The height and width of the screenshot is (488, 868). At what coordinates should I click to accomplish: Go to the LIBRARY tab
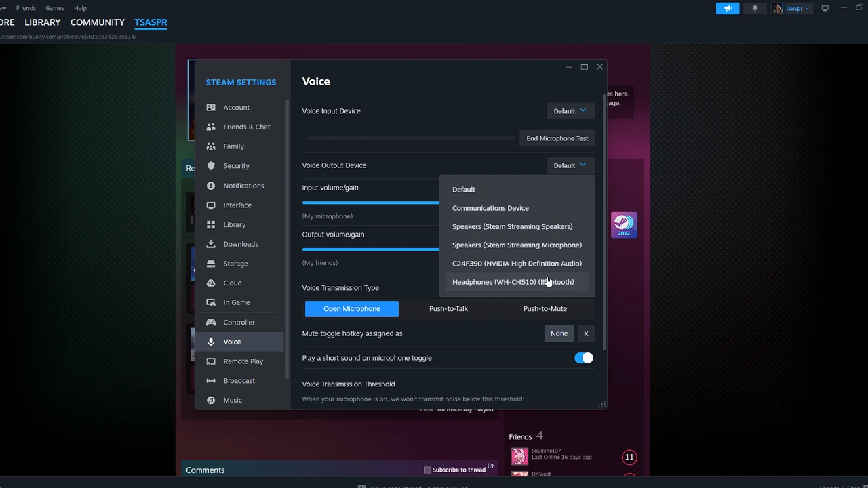click(x=43, y=22)
